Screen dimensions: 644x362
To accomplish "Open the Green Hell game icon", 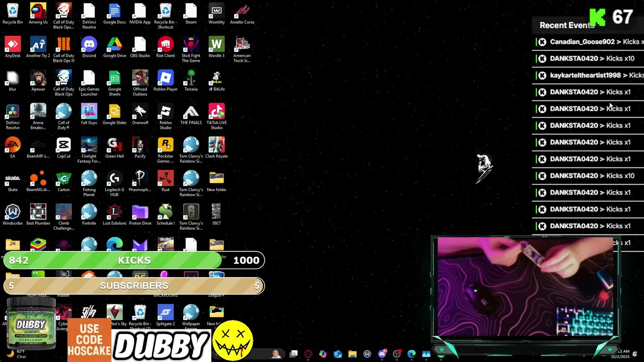I will pyautogui.click(x=114, y=148).
